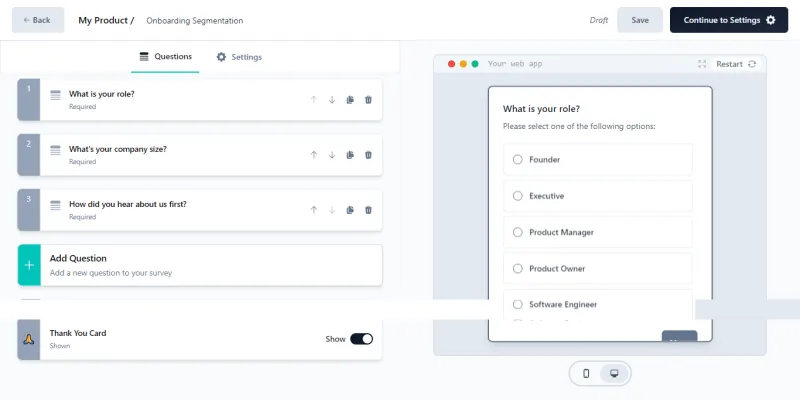Select the Executive radio option
This screenshot has width=800, height=401.
[518, 196]
